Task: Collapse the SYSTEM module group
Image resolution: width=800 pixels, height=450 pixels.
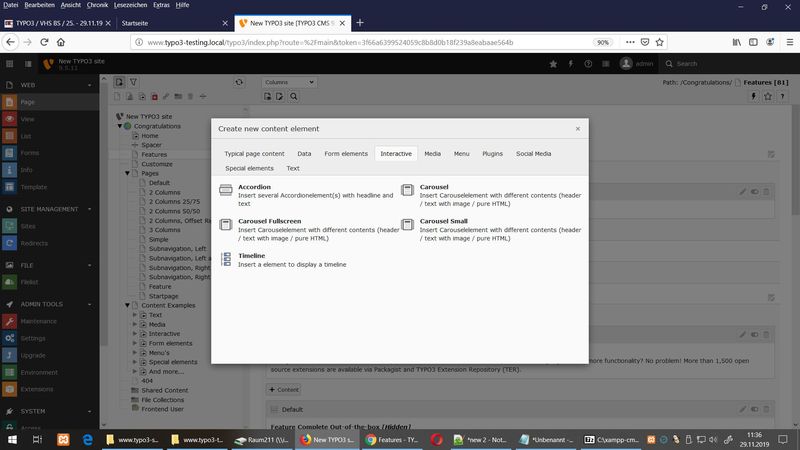Action: pos(89,411)
